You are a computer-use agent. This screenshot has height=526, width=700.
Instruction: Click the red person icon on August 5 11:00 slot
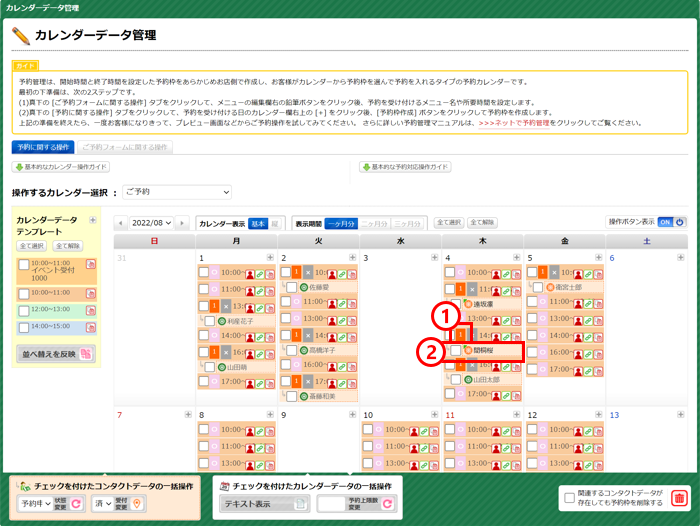578,304
